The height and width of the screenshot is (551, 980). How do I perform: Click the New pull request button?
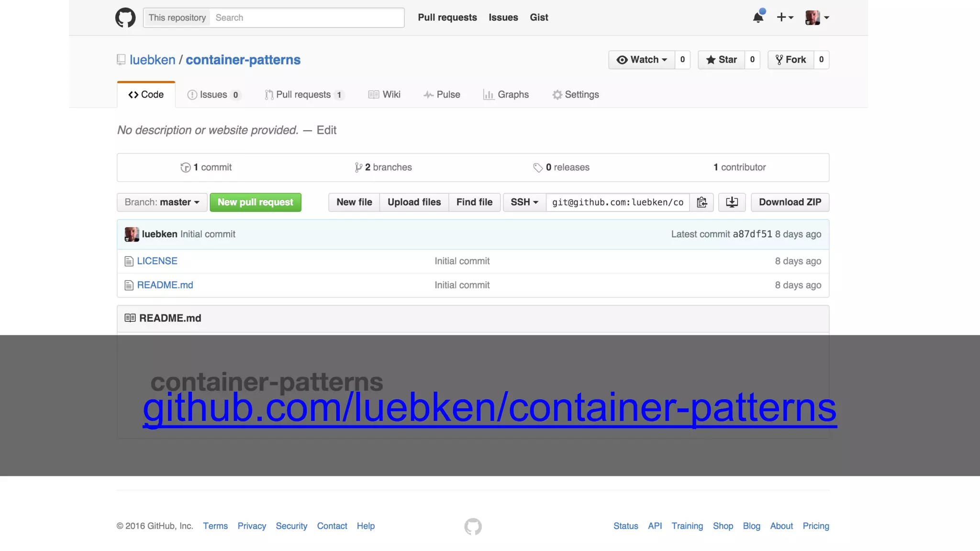(256, 202)
